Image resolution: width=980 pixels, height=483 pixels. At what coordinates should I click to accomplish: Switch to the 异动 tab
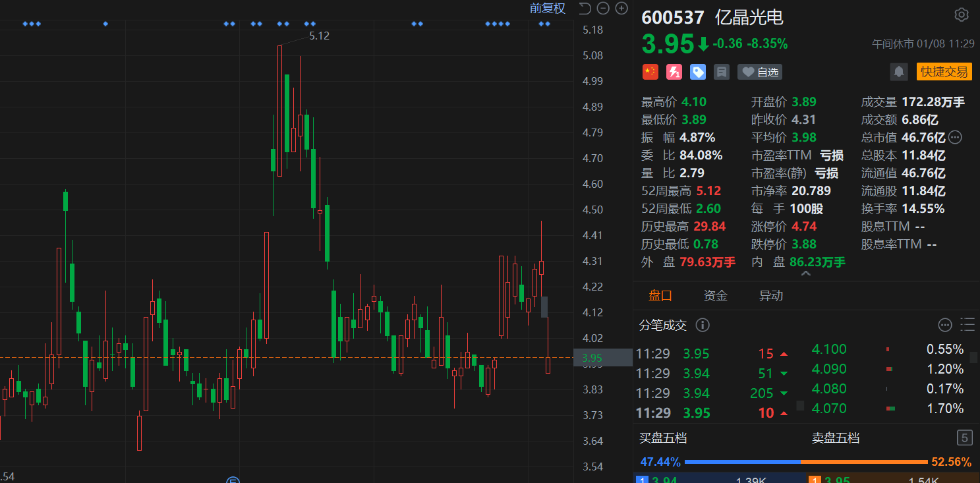[x=771, y=296]
